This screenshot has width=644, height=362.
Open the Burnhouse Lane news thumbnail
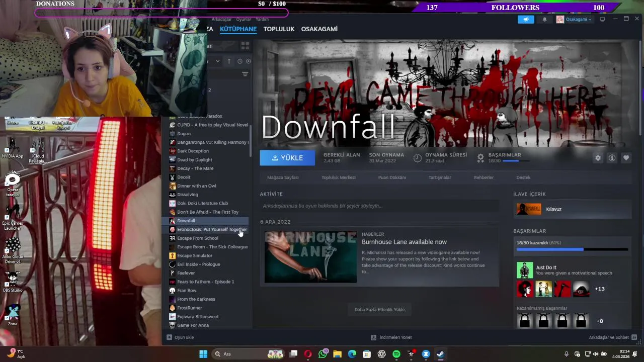pos(310,257)
